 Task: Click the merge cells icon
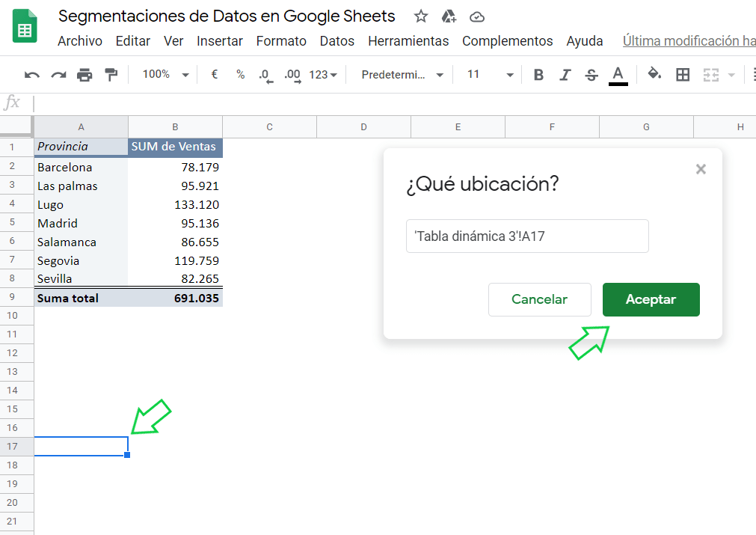[x=710, y=75]
